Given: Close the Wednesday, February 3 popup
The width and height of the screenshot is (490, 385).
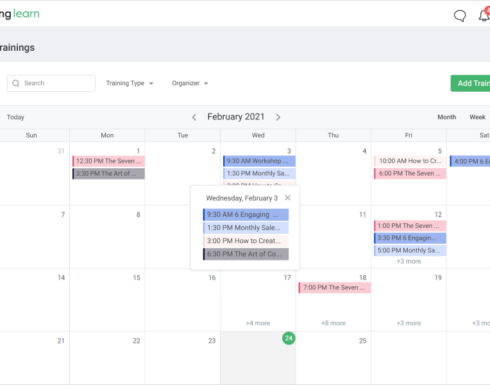Looking at the screenshot, I should (287, 198).
